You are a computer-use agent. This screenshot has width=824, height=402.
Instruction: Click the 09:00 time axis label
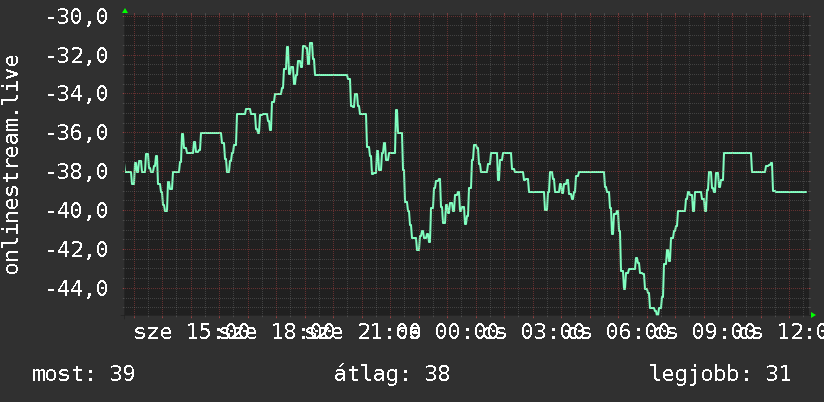(x=723, y=332)
